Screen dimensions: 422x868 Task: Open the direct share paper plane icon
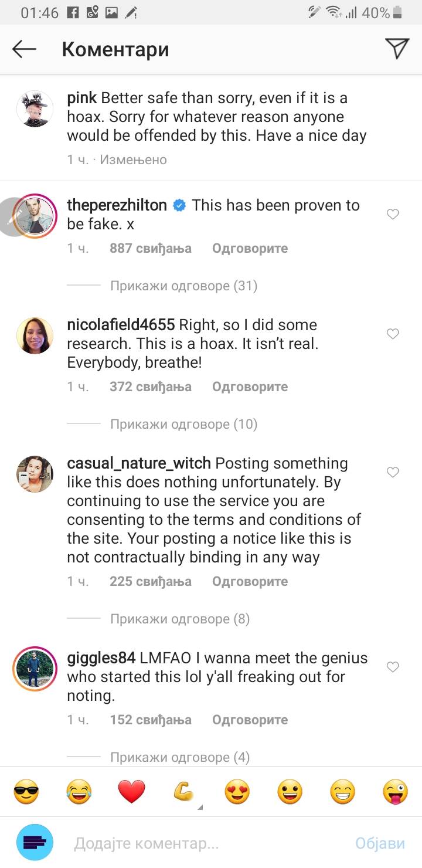[x=396, y=49]
